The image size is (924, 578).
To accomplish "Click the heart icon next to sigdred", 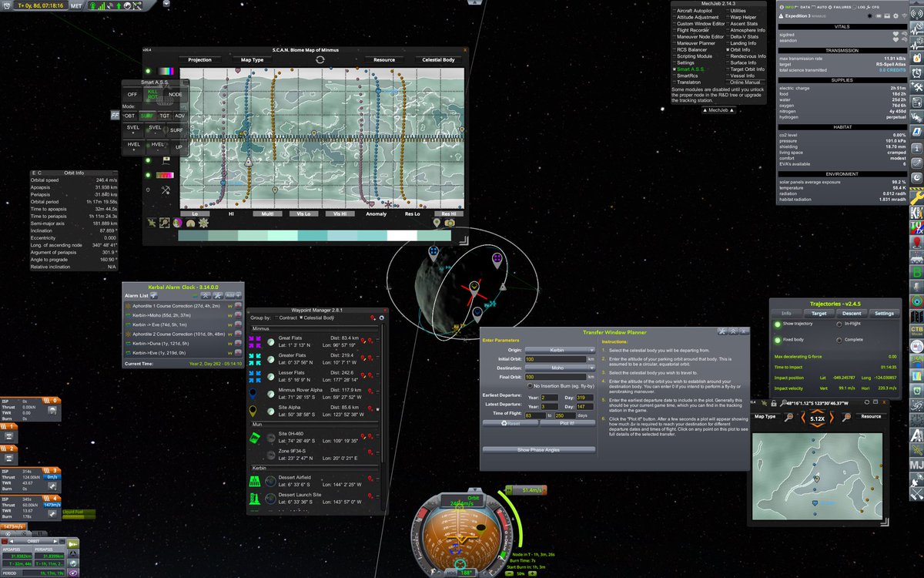I will 896,35.
